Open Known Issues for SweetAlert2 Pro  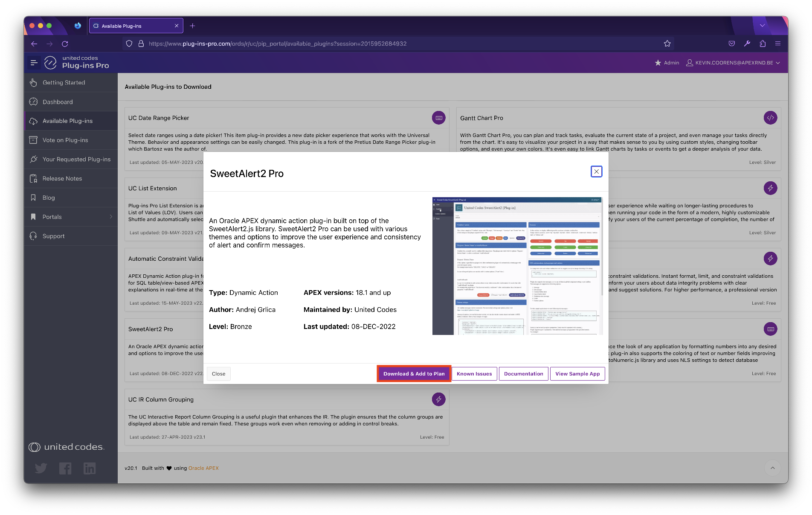click(x=474, y=374)
